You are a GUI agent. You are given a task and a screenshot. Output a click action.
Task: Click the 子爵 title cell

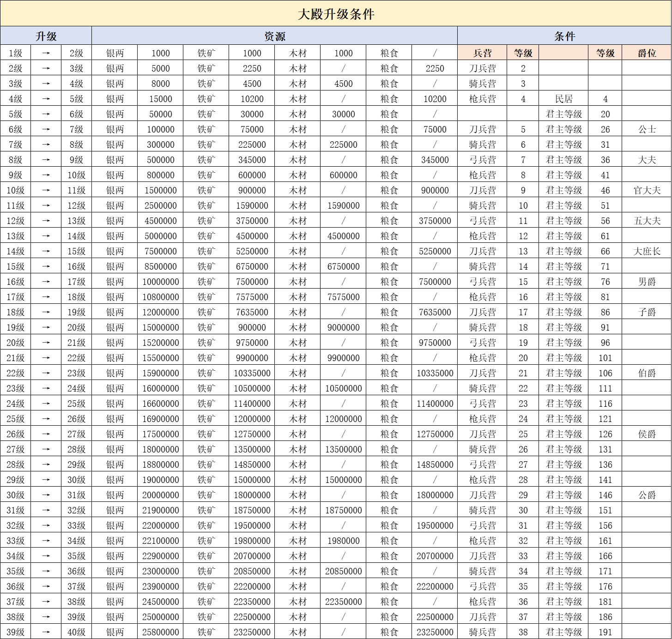(x=647, y=312)
